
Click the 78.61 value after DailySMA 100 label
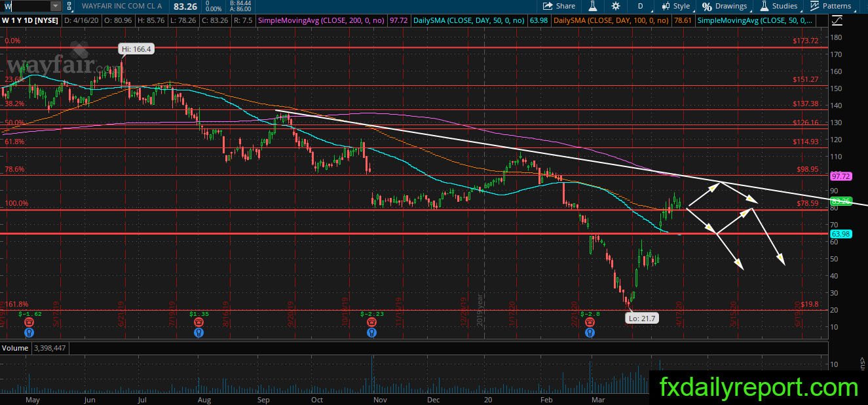[x=683, y=20]
